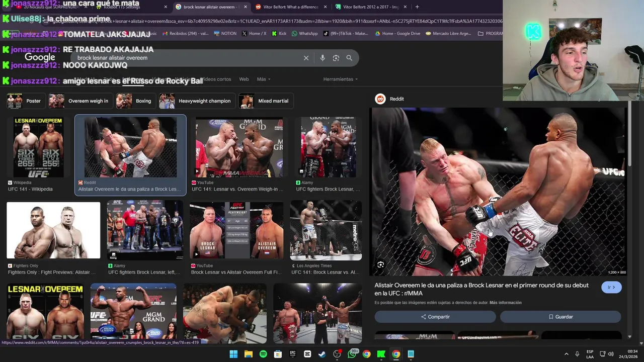
Task: Open Mercado Libre Argentina bookmark
Action: point(448,34)
